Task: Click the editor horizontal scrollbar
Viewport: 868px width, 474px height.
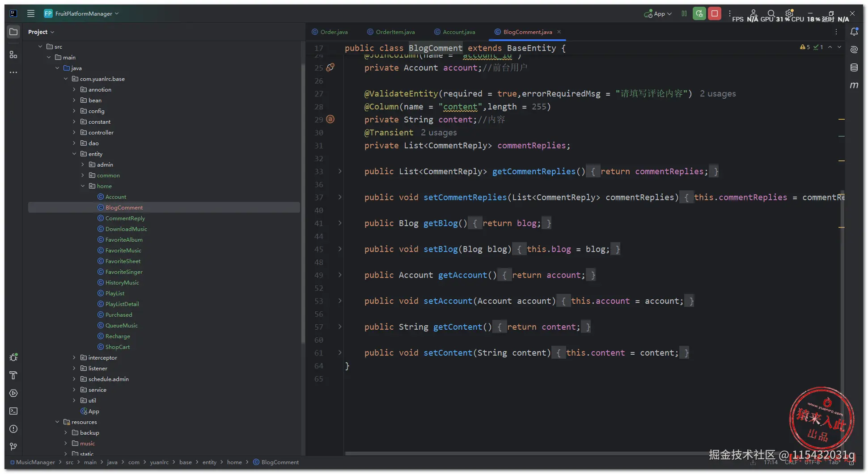Action: coord(528,453)
